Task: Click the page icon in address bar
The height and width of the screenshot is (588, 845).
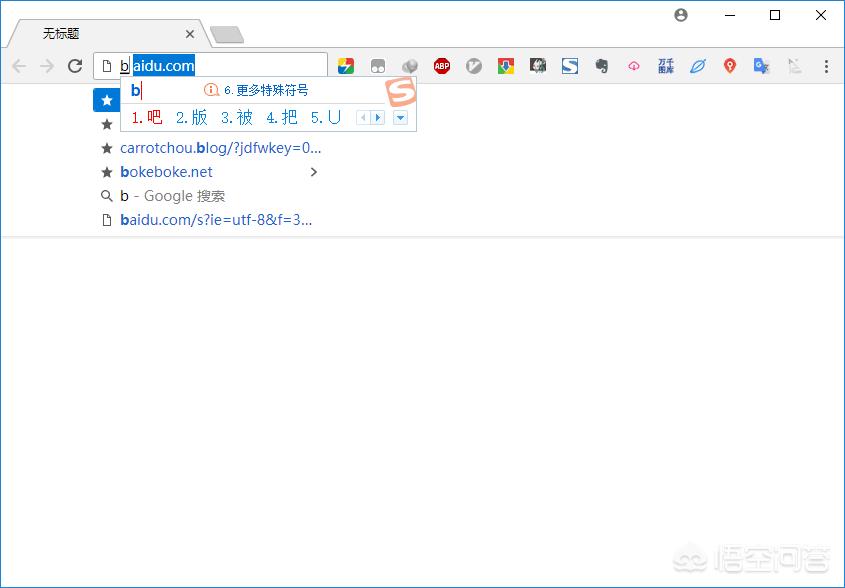Action: click(107, 66)
